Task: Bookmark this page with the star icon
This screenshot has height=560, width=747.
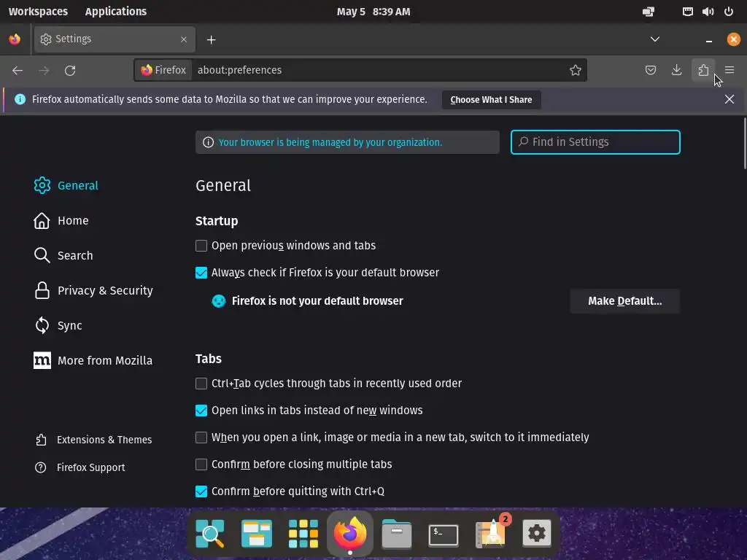Action: click(575, 70)
